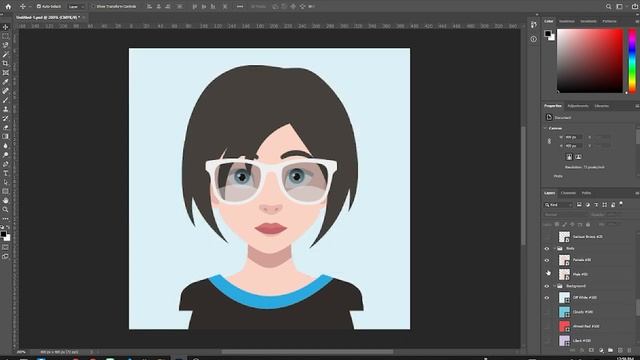
Task: Select the Lasso tool
Action: (x=5, y=45)
